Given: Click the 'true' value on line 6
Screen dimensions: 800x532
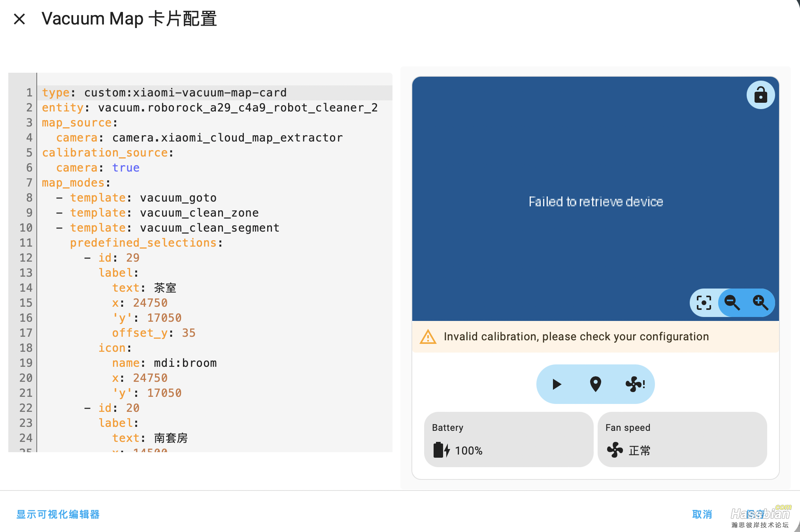Looking at the screenshot, I should coord(126,168).
